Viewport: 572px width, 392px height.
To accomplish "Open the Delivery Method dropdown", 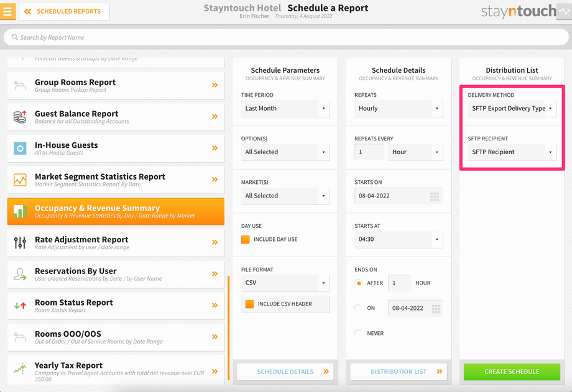I will (512, 108).
